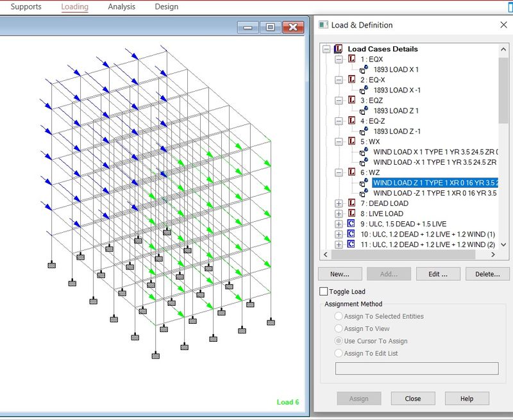
Task: Click the New... button
Action: [x=339, y=274]
